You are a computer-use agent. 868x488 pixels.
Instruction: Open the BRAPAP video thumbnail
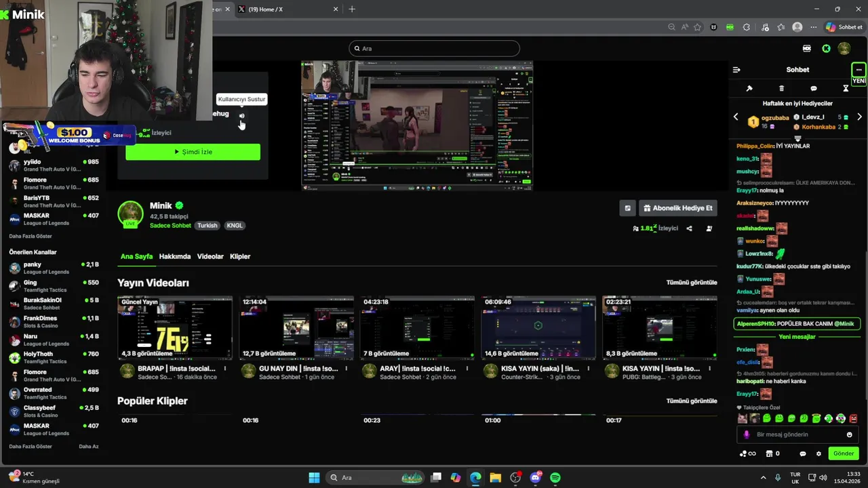pos(174,327)
